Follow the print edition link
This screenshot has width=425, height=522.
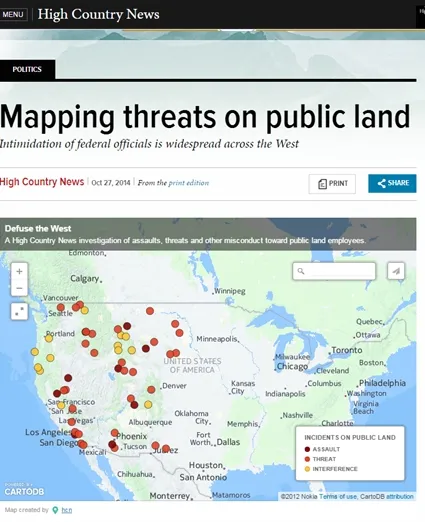[189, 183]
